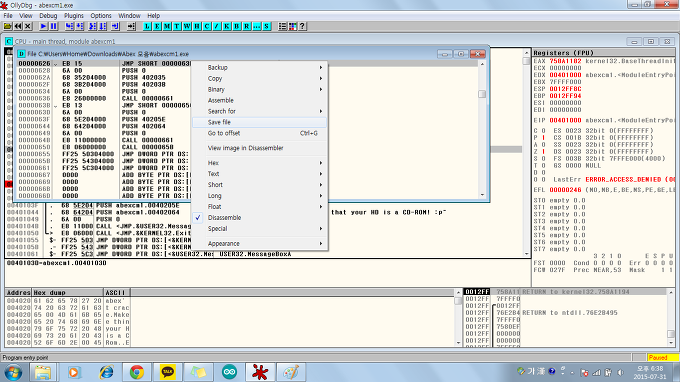The height and width of the screenshot is (382, 680).
Task: Show Breakpoints window (B button)
Action: pos(237,26)
